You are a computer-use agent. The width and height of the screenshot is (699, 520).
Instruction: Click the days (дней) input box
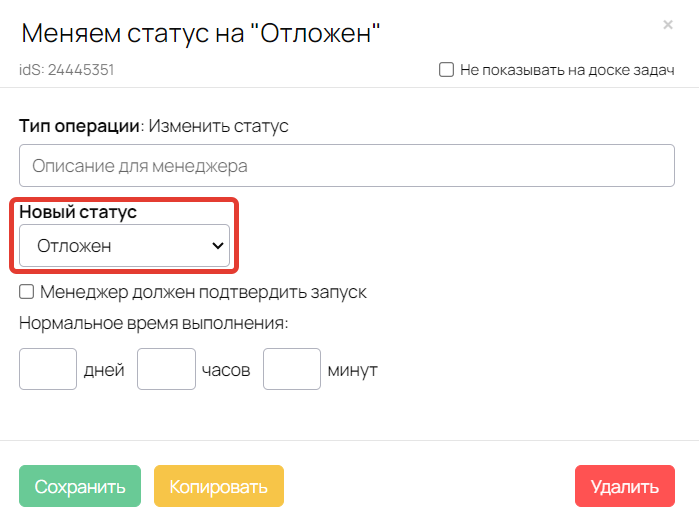coord(48,369)
